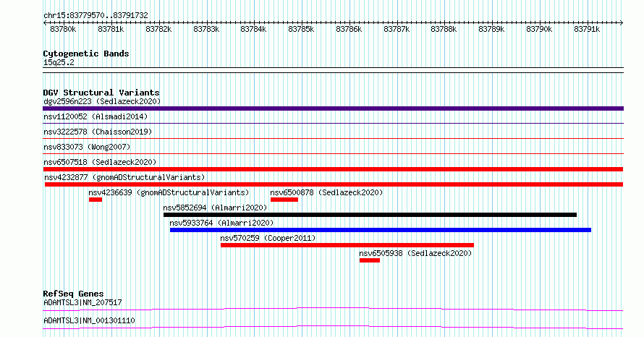Select the short red nsv4236639 bar
Viewport: 644px width, 337px height.
[96, 200]
